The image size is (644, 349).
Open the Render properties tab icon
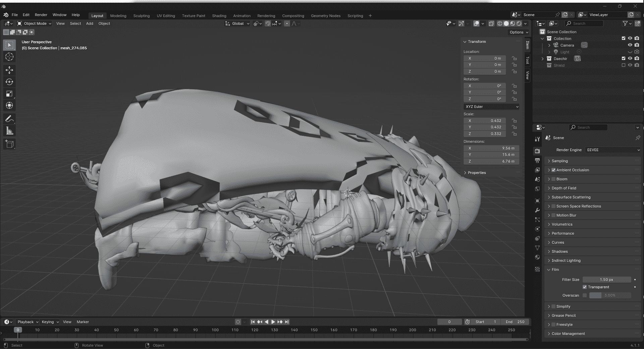pyautogui.click(x=537, y=151)
